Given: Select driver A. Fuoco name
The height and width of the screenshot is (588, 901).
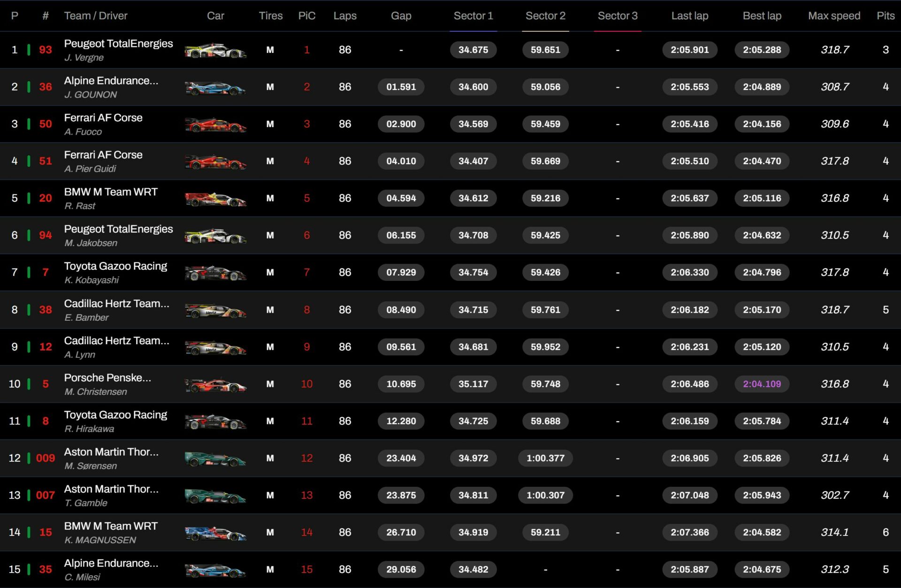Looking at the screenshot, I should (x=83, y=132).
